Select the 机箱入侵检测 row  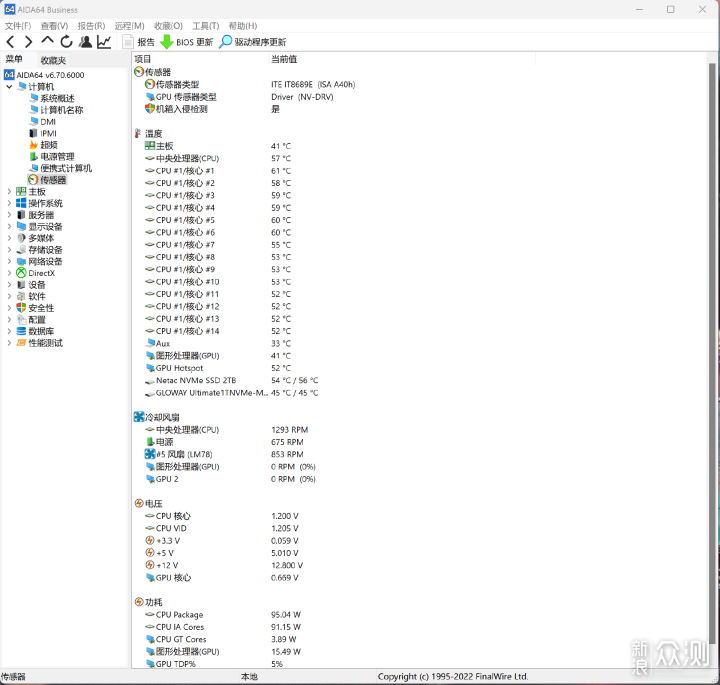420,109
